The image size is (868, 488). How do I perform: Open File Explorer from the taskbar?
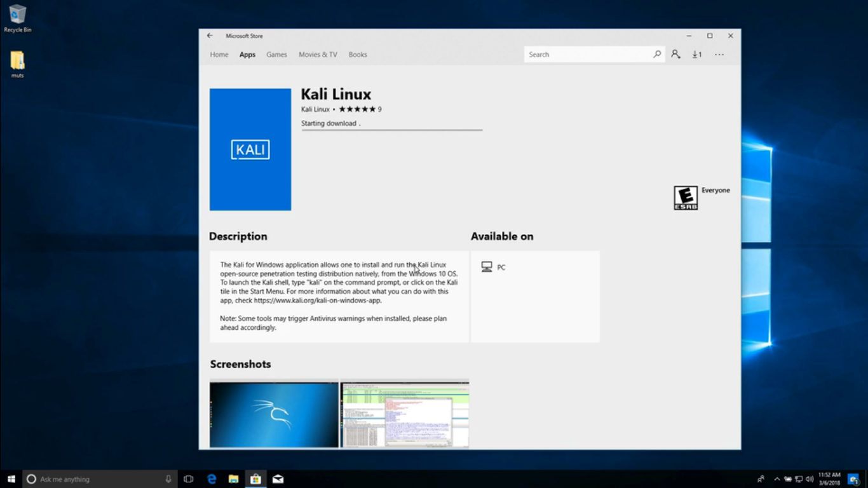pyautogui.click(x=233, y=478)
